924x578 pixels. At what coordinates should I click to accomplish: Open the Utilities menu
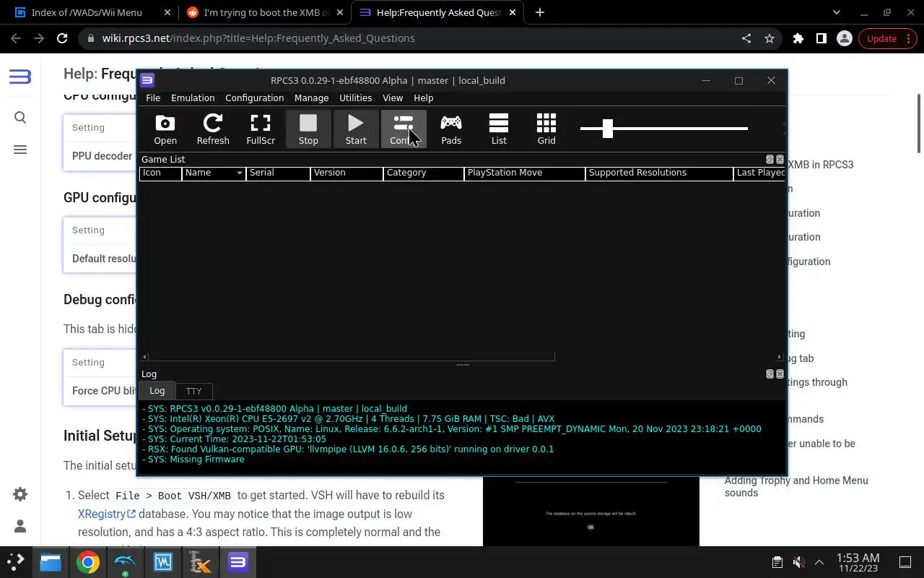[355, 98]
